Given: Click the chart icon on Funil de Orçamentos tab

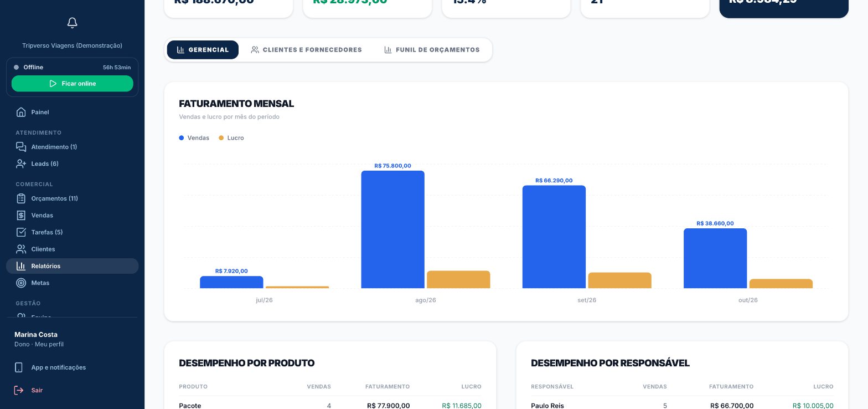Looking at the screenshot, I should [x=388, y=50].
